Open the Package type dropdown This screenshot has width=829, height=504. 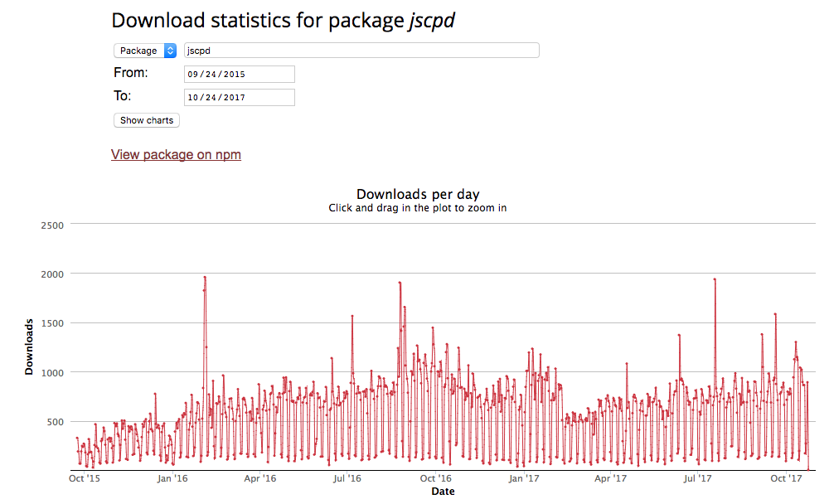tap(145, 51)
